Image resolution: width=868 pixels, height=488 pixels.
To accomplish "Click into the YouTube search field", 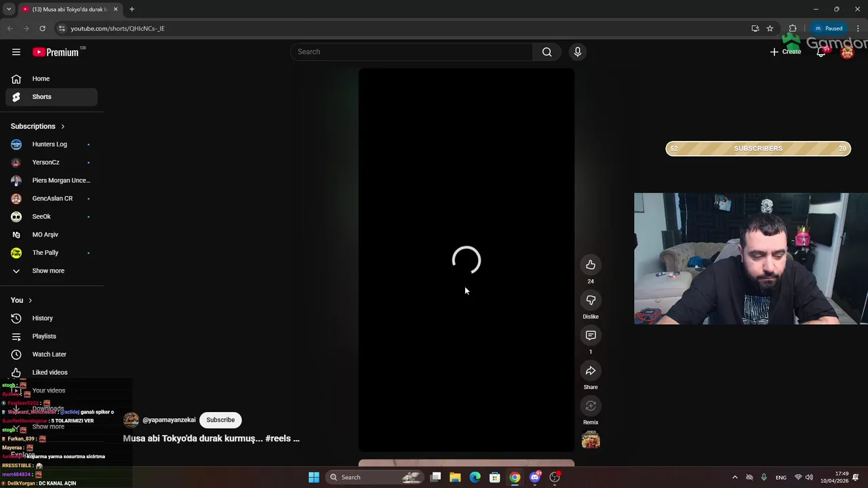I will click(412, 52).
